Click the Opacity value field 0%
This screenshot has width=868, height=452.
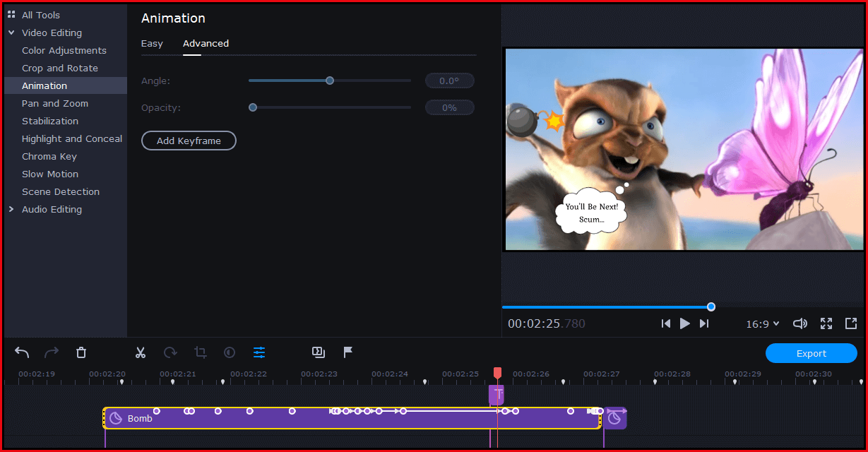(449, 107)
